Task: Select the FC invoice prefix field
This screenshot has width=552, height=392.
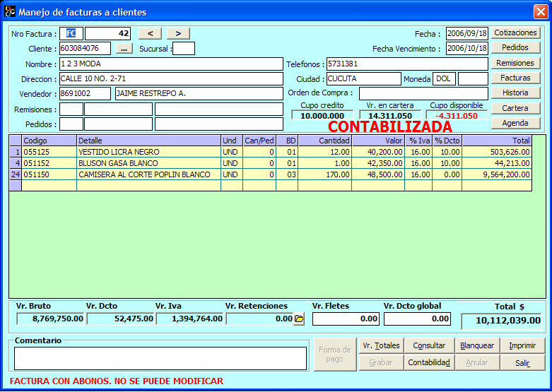Action: (71, 33)
